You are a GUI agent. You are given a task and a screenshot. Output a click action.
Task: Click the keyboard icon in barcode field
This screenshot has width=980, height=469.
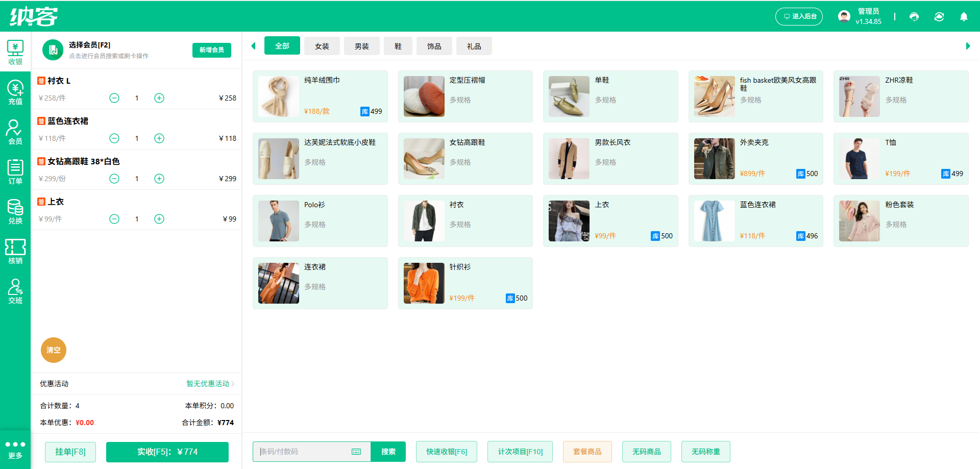(356, 452)
